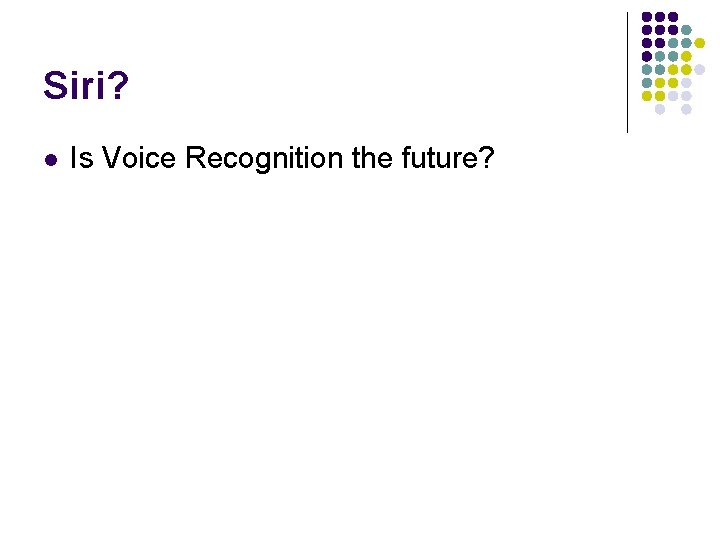Click the teal dot ending the second row

click(686, 30)
